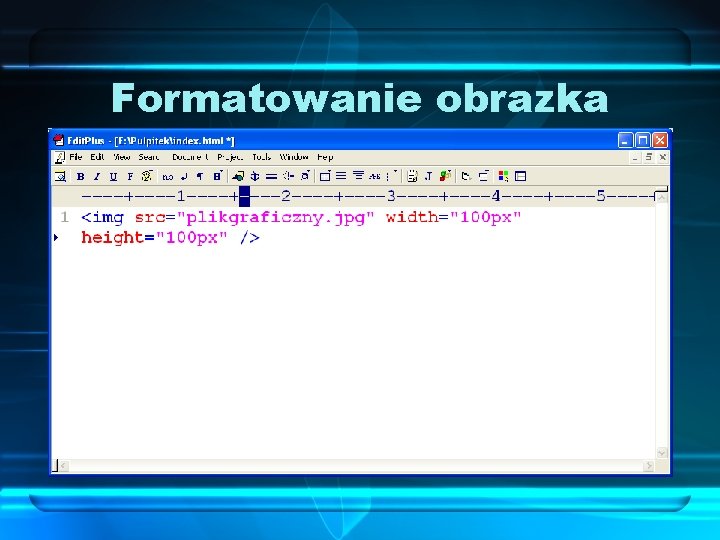Insert a non-breaking space with nbsp icon

pyautogui.click(x=168, y=177)
